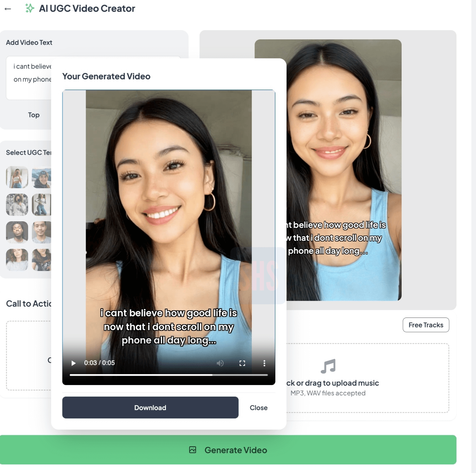The width and height of the screenshot is (476, 473).
Task: Close the generated video dialog
Action: (258, 408)
